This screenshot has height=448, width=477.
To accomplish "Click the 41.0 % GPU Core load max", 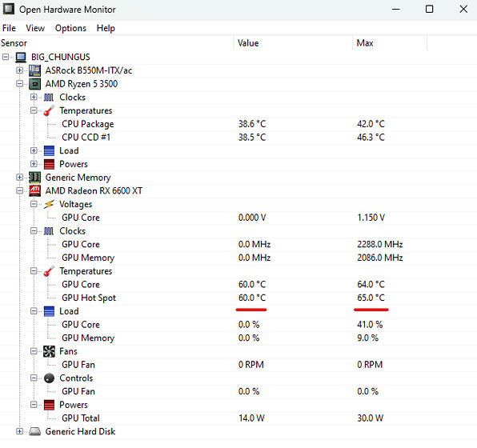I will tap(370, 325).
